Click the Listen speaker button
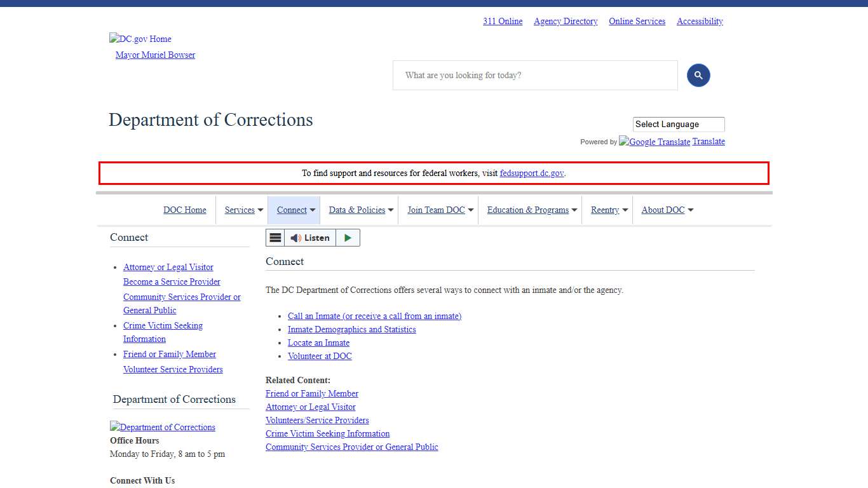 point(310,238)
